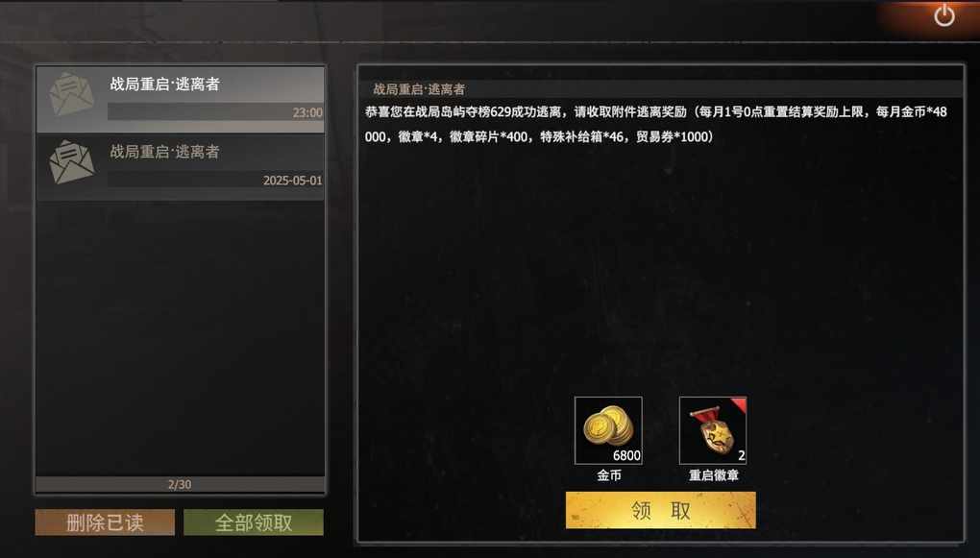Click the red corner tag on medal
980x558 pixels.
(739, 405)
